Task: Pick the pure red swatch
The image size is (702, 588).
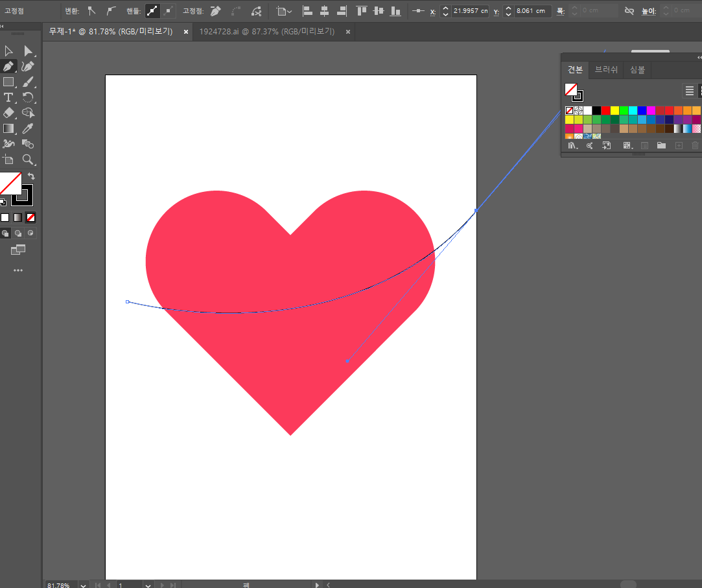Action: tap(605, 110)
